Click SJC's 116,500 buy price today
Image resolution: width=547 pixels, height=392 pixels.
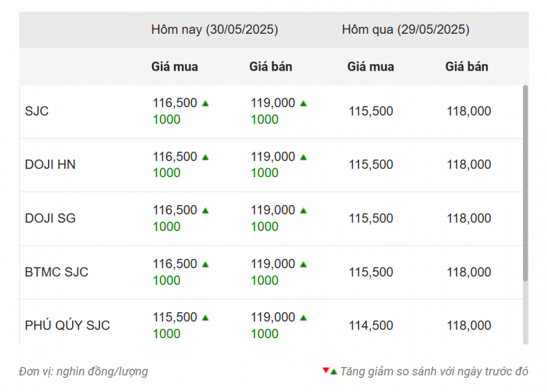(175, 103)
